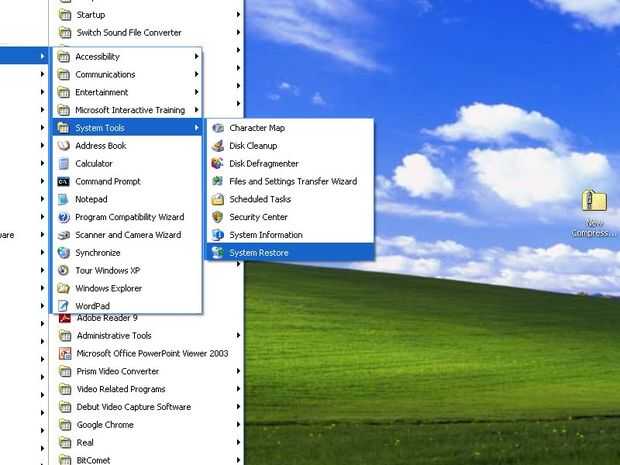Expand Microsoft Interactive Training submenu arrow
This screenshot has height=465, width=620.
point(196,110)
